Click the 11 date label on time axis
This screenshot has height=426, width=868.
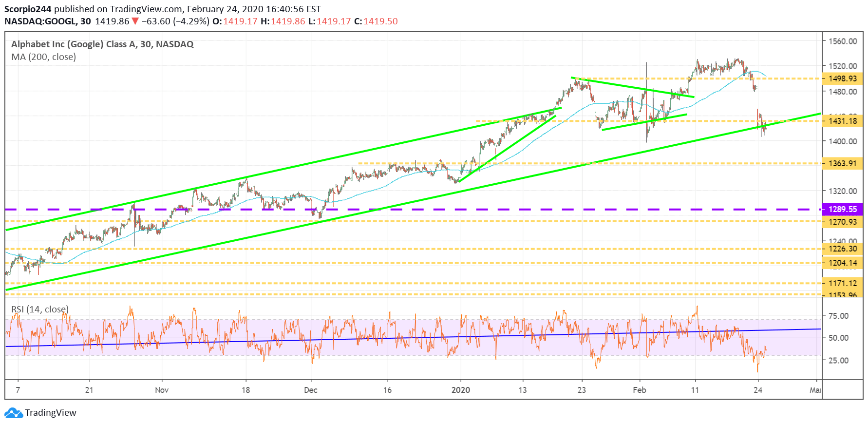tap(695, 390)
